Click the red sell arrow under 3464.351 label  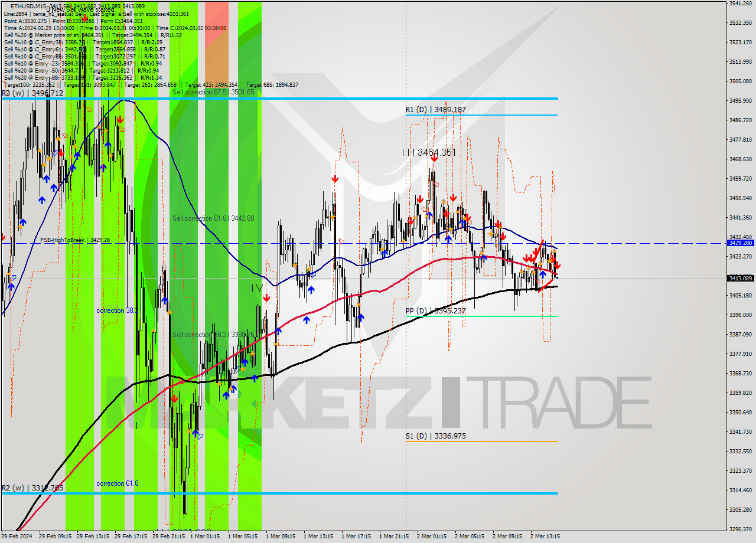(x=434, y=158)
